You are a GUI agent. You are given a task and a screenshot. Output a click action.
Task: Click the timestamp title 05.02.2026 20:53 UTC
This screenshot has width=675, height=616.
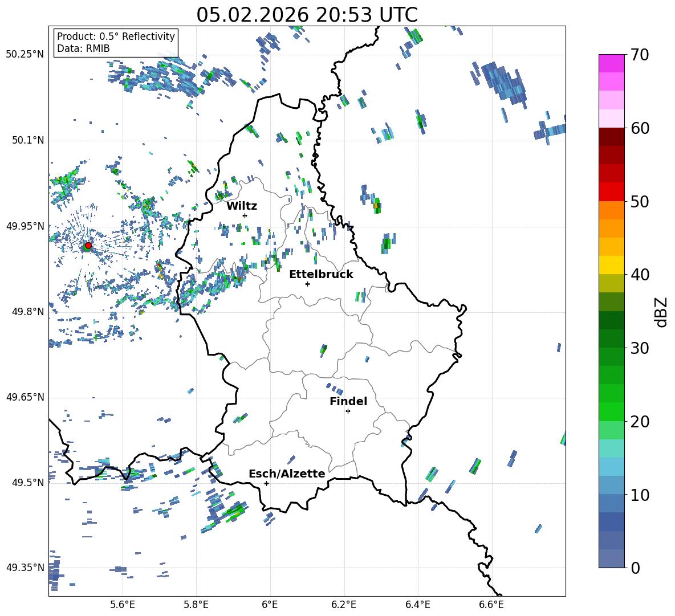pos(307,15)
